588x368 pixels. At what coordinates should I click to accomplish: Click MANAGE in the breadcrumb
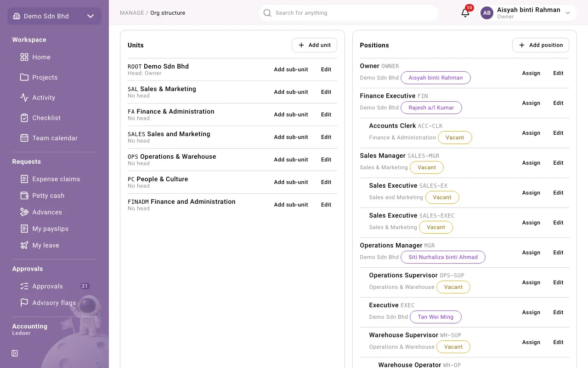click(132, 13)
